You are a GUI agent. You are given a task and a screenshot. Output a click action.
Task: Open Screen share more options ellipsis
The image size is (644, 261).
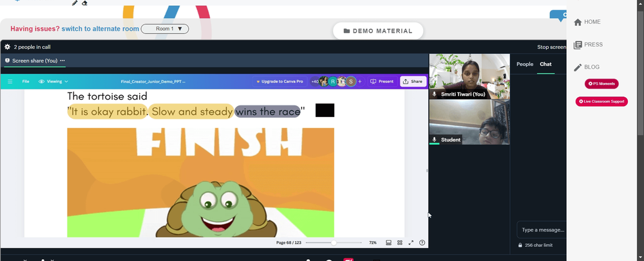(62, 60)
